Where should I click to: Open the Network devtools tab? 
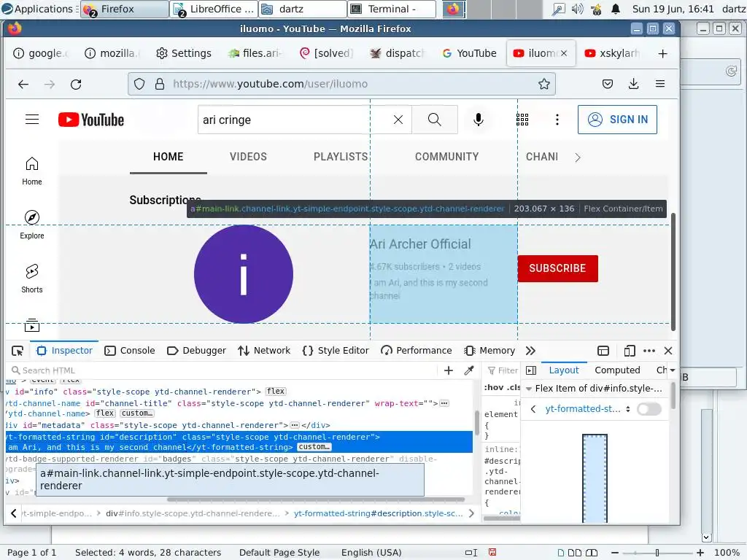(264, 351)
